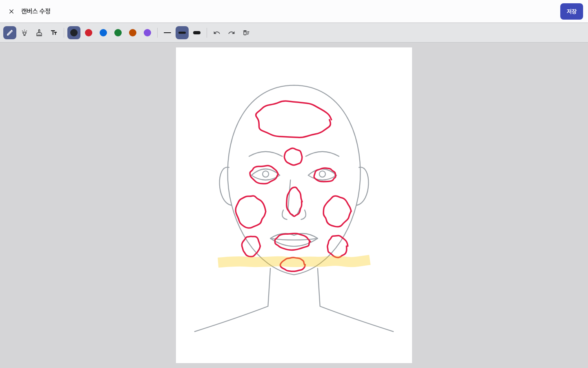Set medium stroke thickness

click(182, 33)
